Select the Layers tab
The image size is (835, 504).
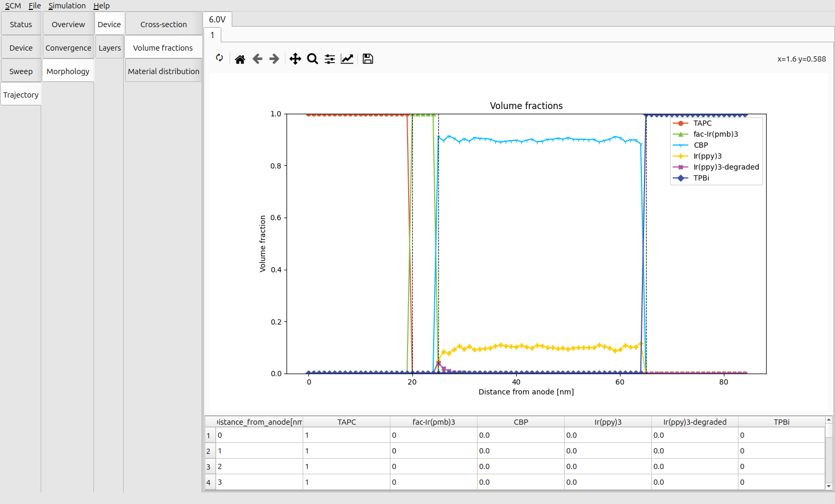(x=110, y=48)
